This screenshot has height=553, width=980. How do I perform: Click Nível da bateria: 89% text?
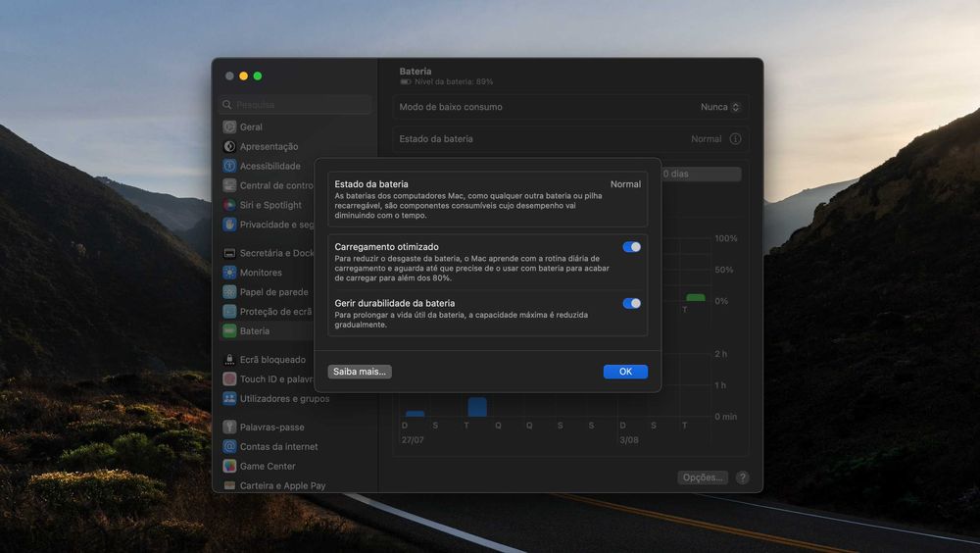[x=454, y=82]
